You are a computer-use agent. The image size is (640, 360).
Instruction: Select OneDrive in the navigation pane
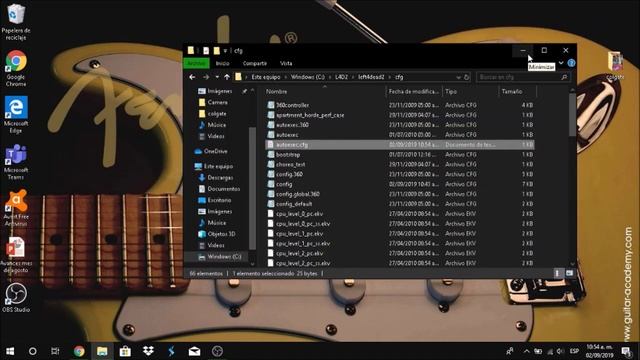(216, 151)
